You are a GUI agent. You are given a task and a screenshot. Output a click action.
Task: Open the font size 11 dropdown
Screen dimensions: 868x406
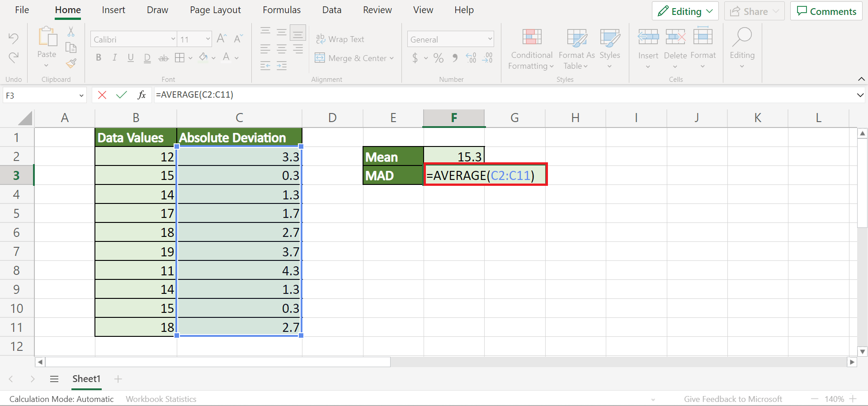[x=208, y=39]
